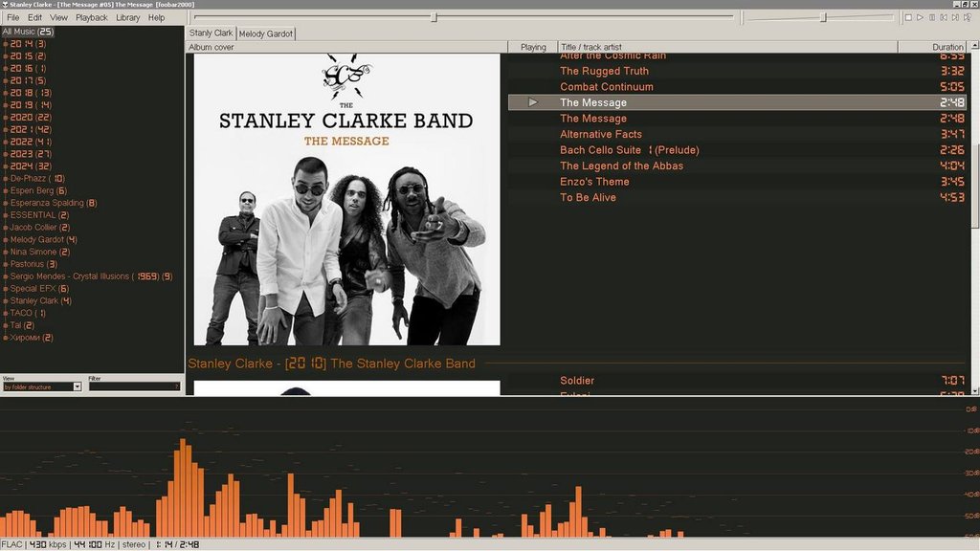Screen dimensions: 980x551
Task: Open the Edit menu
Action: pos(35,17)
